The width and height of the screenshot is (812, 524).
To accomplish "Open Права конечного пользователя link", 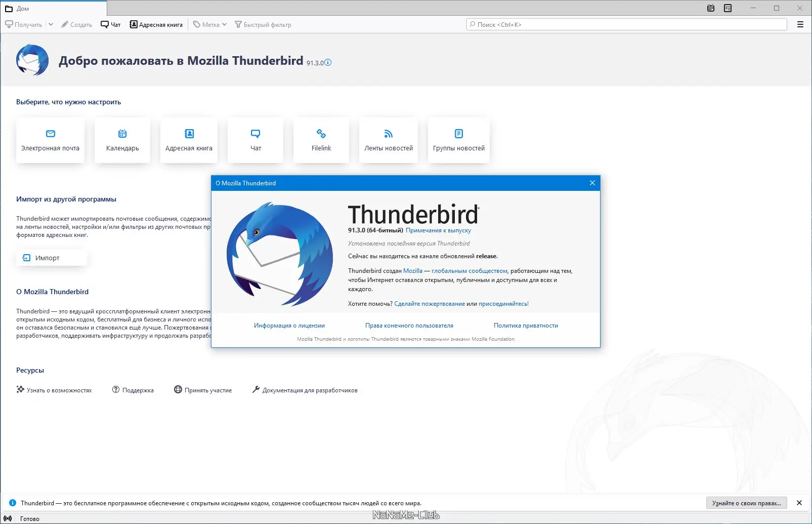I will [x=409, y=326].
